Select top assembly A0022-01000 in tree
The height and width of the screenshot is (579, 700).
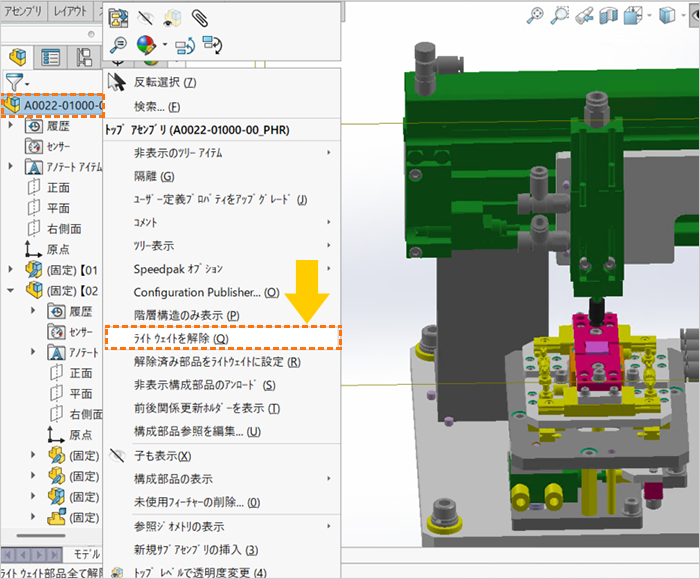coord(53,105)
